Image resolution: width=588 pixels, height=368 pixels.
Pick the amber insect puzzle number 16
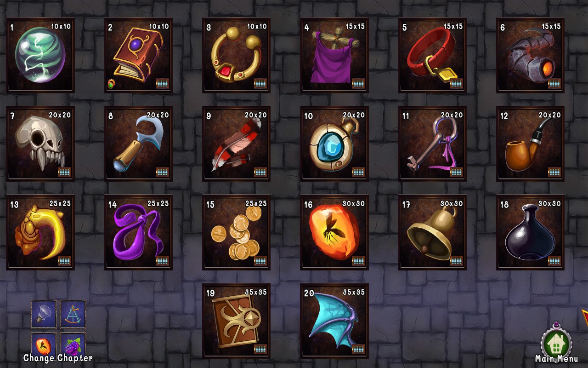334,232
